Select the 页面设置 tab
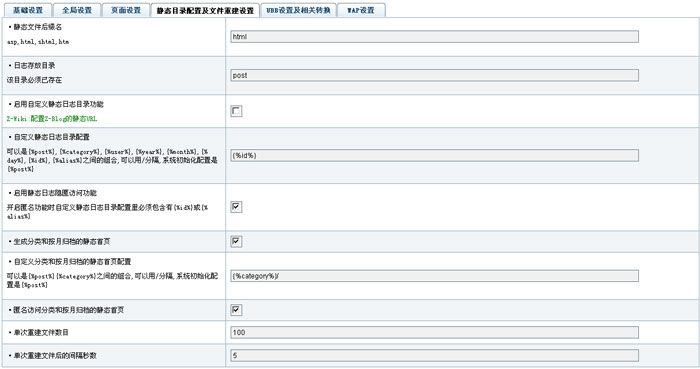 pos(126,10)
